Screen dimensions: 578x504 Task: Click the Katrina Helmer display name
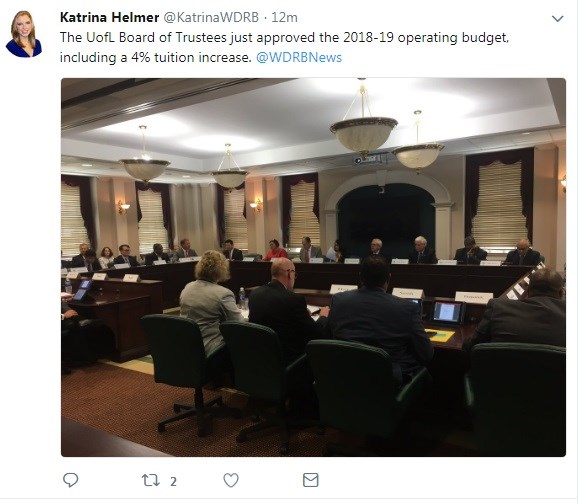pos(109,17)
